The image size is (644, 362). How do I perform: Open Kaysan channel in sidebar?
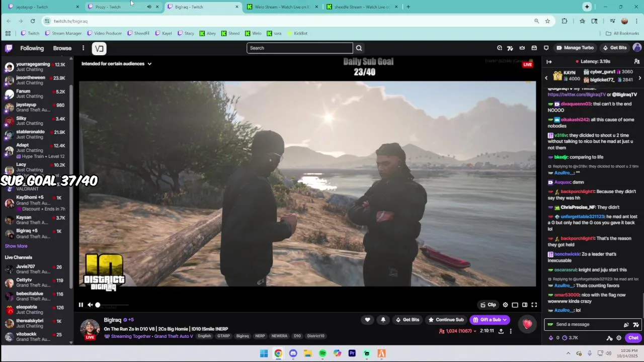click(35, 220)
